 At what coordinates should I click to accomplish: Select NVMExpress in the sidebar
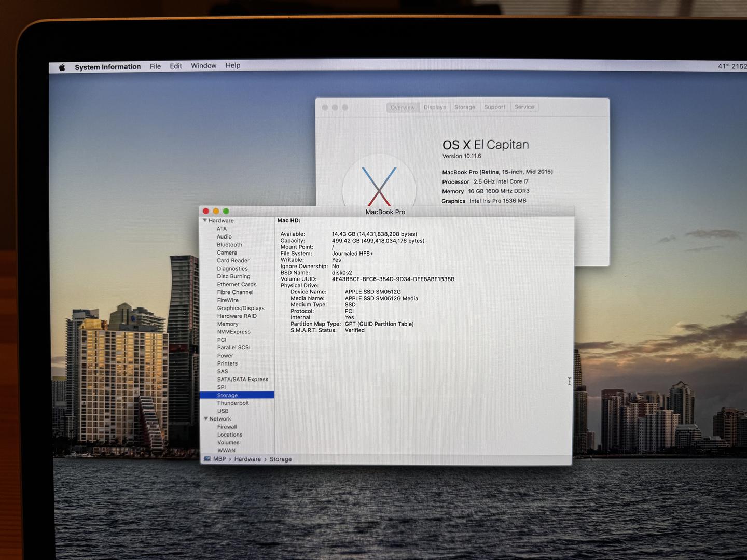coord(233,332)
